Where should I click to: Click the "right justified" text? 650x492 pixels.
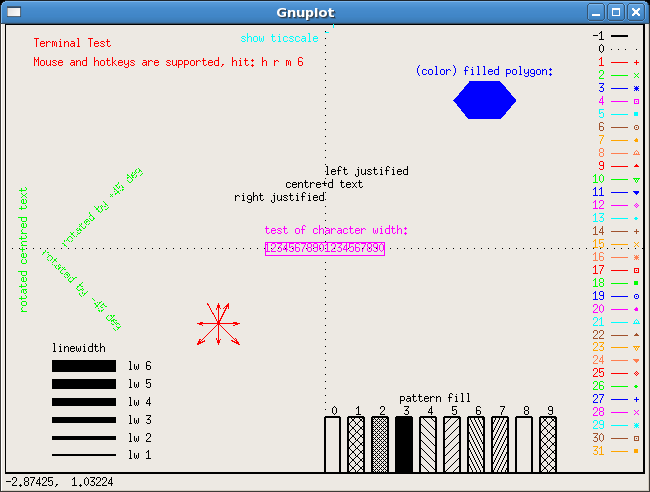coord(279,197)
